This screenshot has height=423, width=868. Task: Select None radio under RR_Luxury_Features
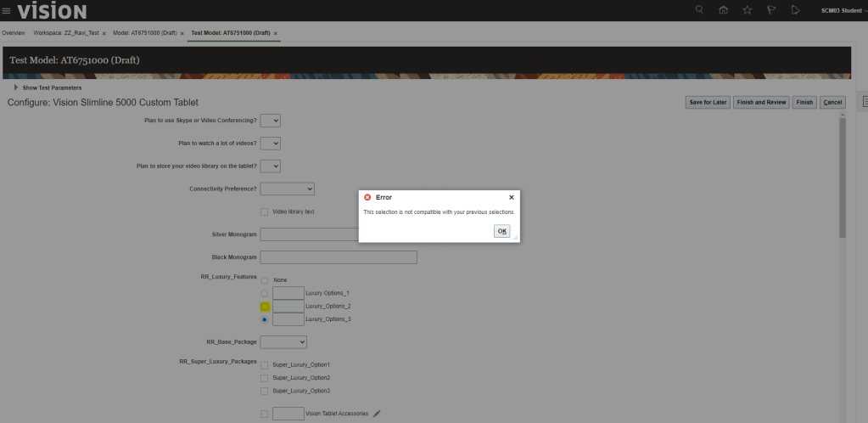[265, 279]
